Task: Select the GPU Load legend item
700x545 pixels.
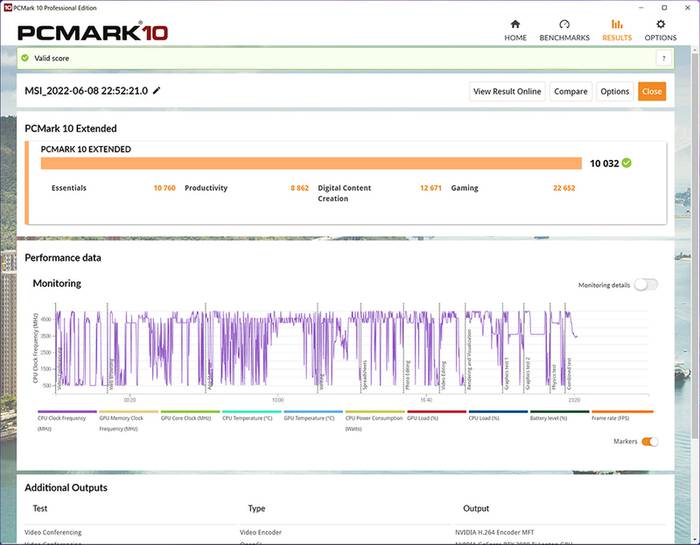Action: click(436, 416)
